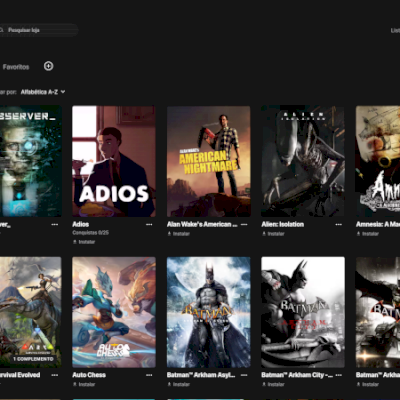Open the Favoritos tab

pyautogui.click(x=16, y=67)
